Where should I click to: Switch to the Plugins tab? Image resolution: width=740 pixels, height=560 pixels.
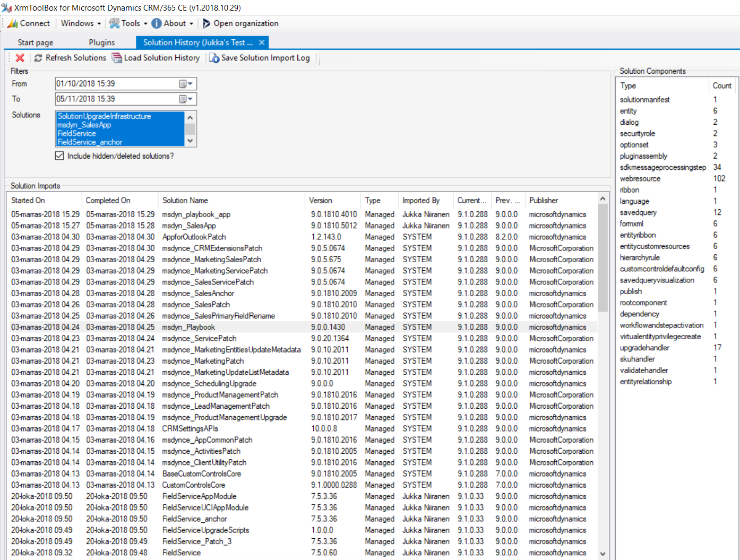pyautogui.click(x=102, y=42)
